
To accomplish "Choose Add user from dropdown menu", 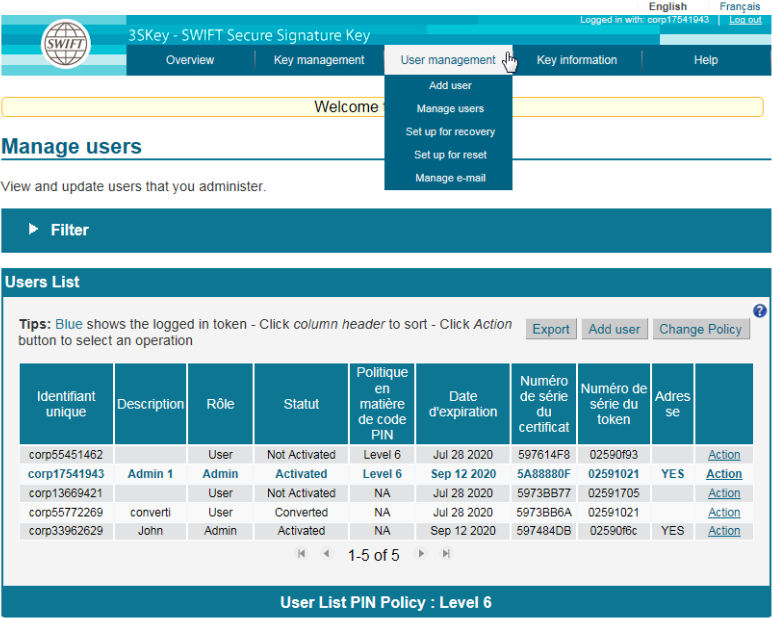I will (x=450, y=86).
